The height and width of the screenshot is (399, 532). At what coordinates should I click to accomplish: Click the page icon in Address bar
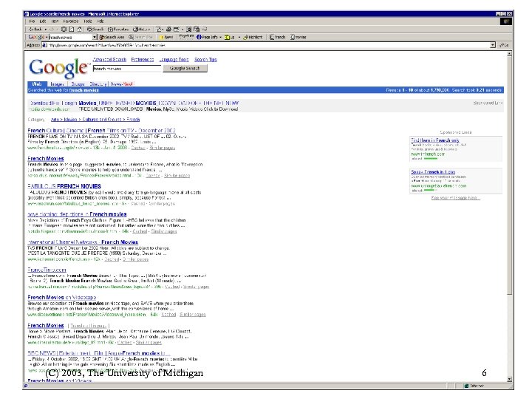pyautogui.click(x=44, y=45)
